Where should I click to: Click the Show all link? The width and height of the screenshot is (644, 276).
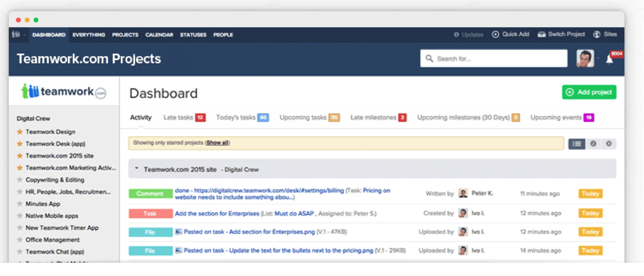click(218, 143)
